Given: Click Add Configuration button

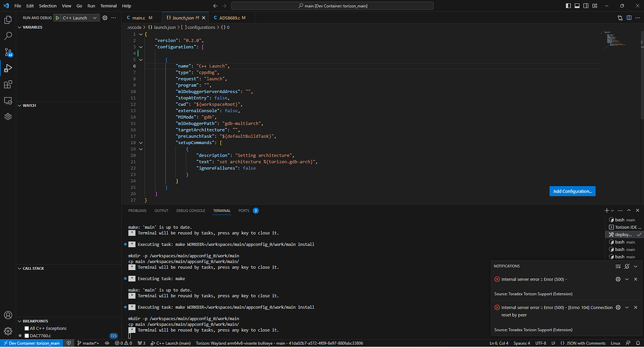Looking at the screenshot, I should 572,191.
